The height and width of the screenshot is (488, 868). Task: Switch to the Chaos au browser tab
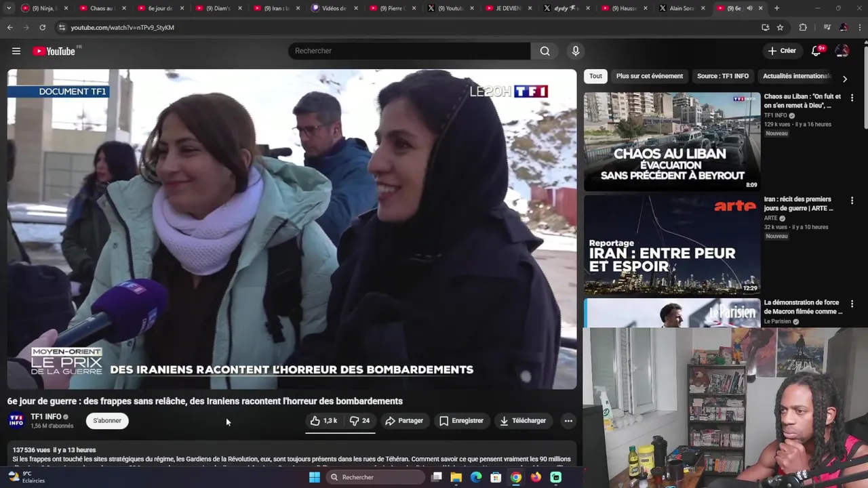pos(102,8)
